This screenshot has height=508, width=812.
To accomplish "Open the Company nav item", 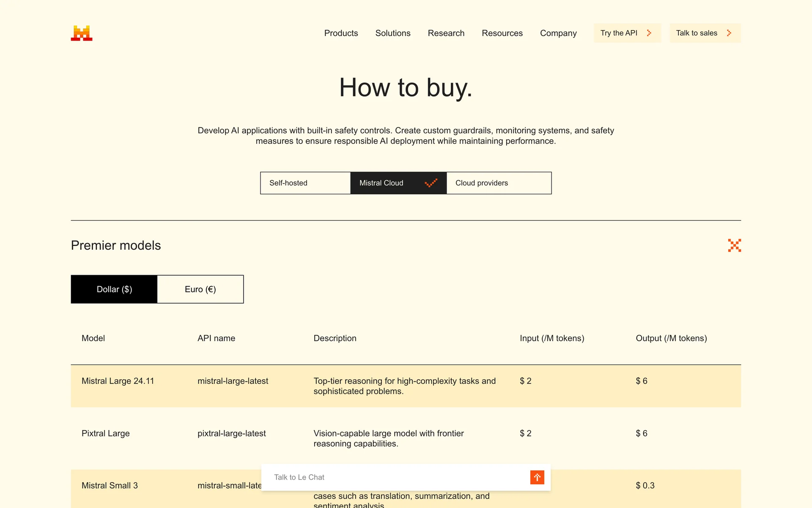I will (558, 33).
